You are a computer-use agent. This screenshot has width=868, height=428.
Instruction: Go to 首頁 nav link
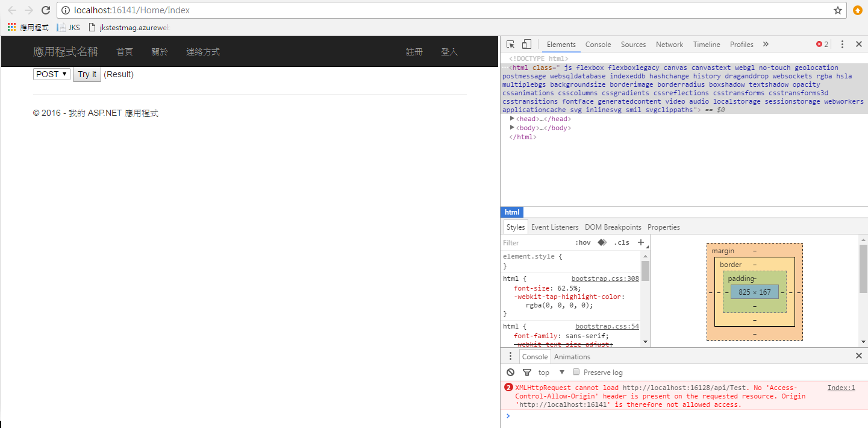(x=125, y=52)
